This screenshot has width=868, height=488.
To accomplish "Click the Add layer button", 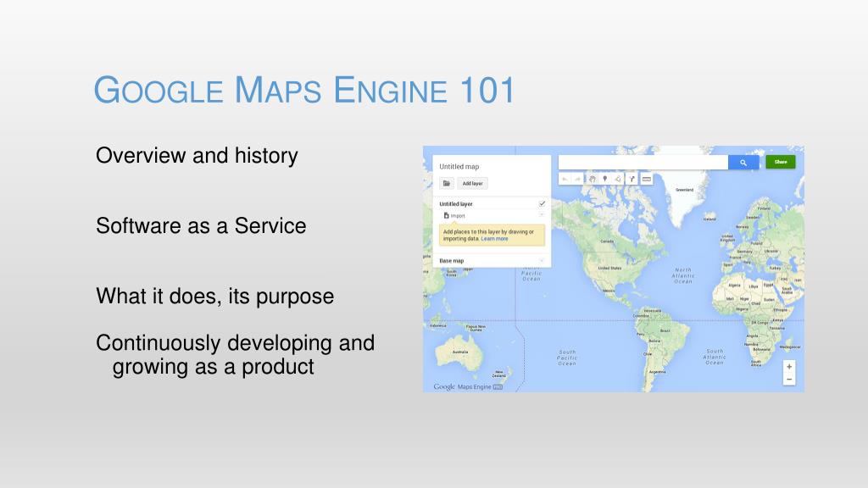I will click(x=472, y=183).
